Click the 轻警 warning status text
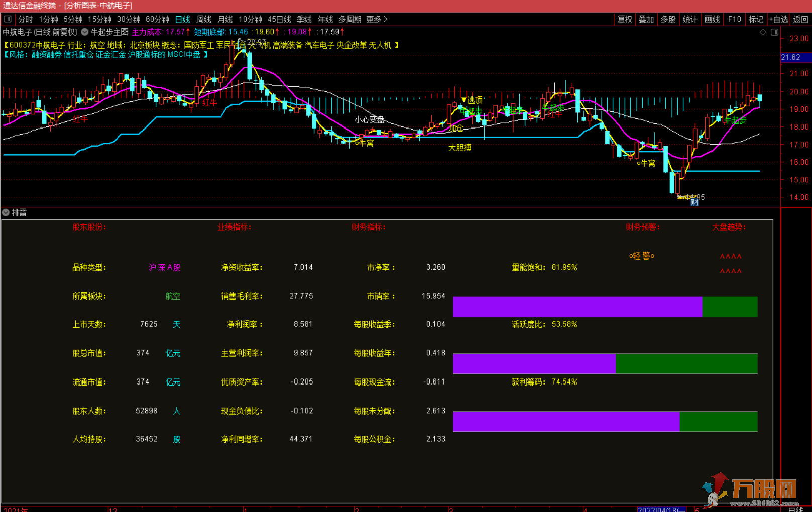This screenshot has height=512, width=812. click(642, 256)
